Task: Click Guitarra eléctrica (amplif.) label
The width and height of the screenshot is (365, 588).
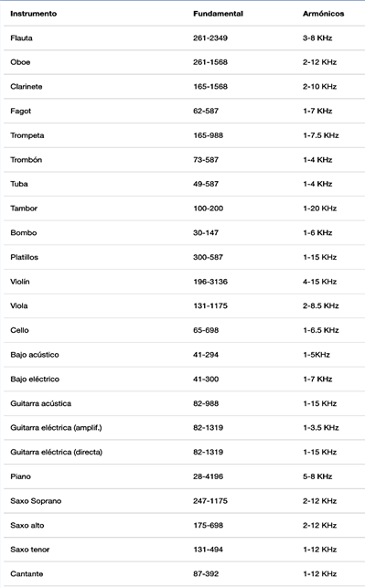Action: coord(56,428)
